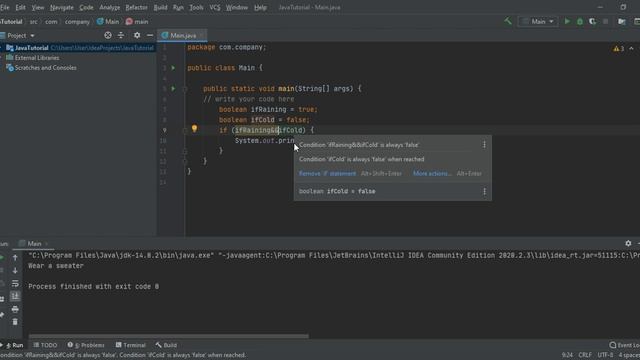Open the Terminal tool window
This screenshot has height=360, width=640.
(x=131, y=345)
